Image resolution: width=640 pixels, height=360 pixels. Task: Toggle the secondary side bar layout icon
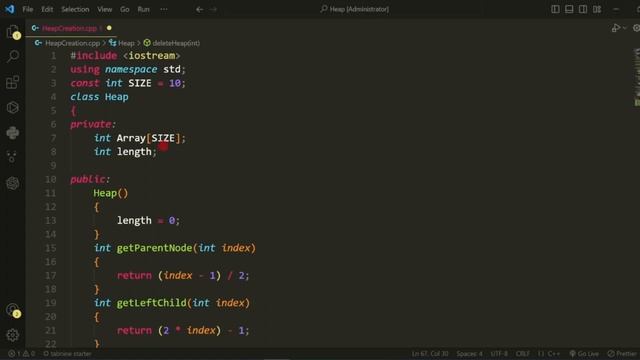tap(583, 9)
